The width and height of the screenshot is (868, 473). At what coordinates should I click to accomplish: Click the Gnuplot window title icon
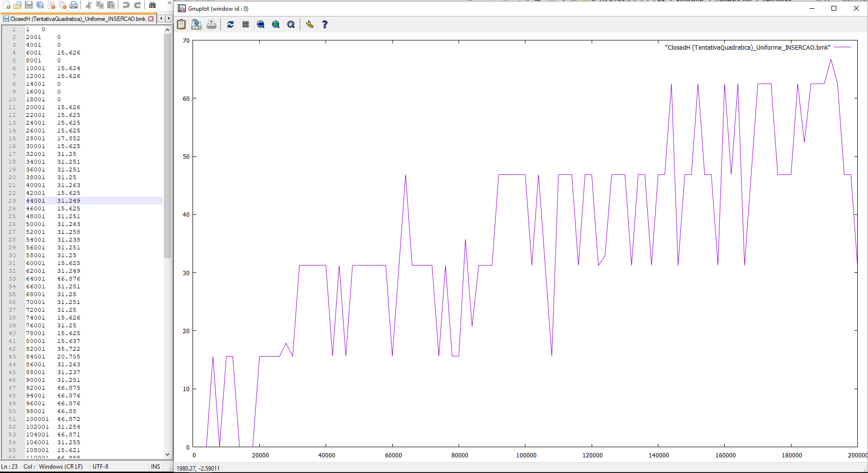click(182, 8)
